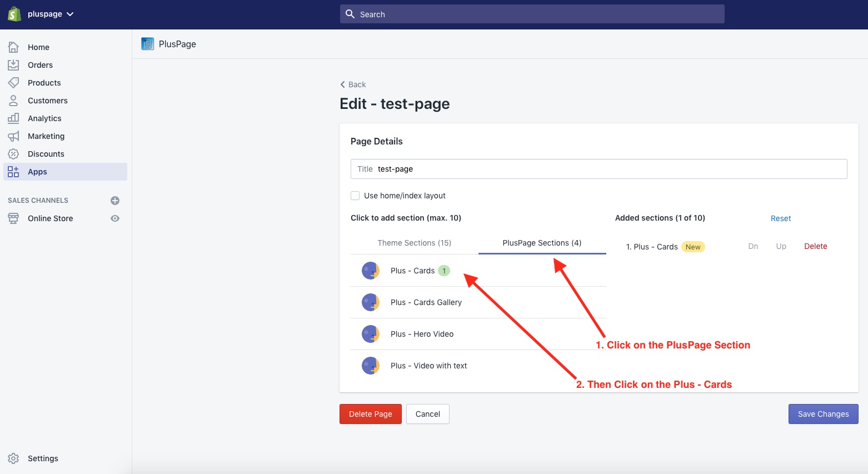Click the Reset link

780,218
